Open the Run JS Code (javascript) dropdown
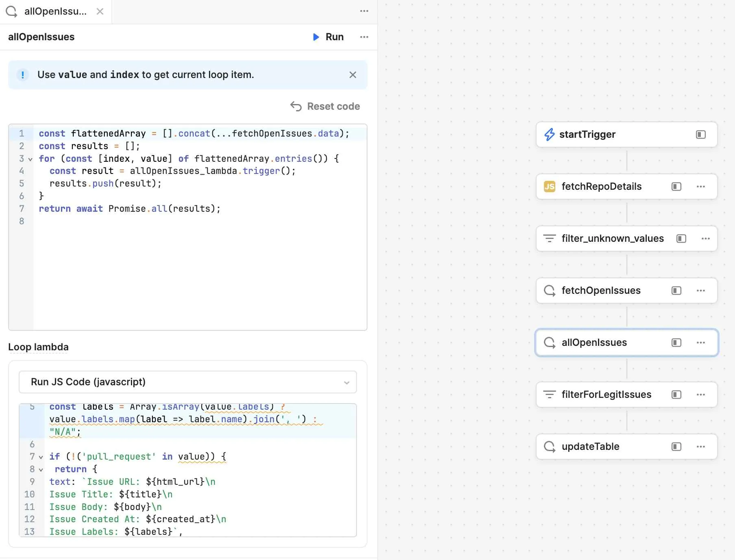 click(188, 382)
